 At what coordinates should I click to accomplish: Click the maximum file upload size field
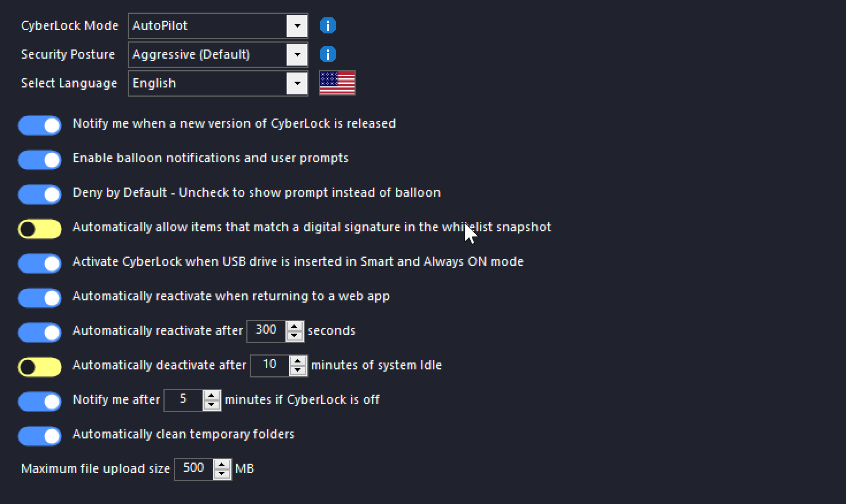point(193,469)
